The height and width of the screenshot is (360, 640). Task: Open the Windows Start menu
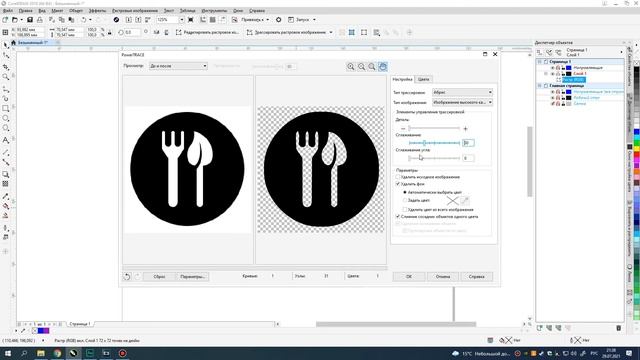click(x=7, y=353)
